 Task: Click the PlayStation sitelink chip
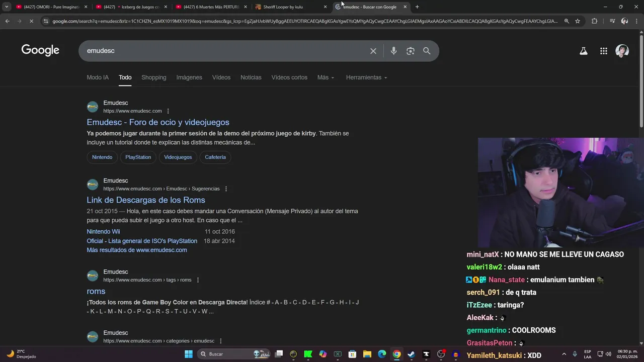click(138, 157)
